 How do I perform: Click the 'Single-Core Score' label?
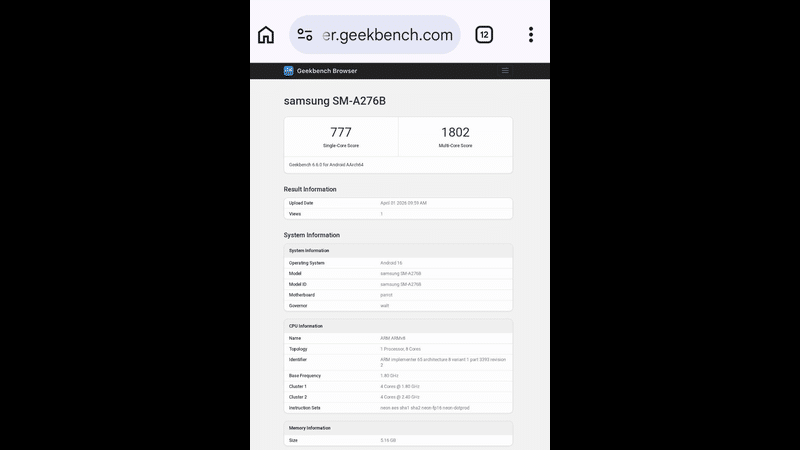coord(341,146)
